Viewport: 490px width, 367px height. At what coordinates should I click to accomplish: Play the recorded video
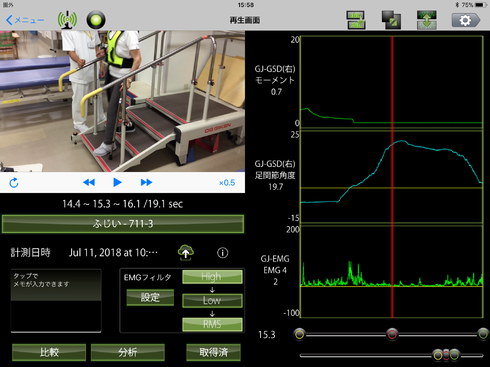click(x=117, y=182)
